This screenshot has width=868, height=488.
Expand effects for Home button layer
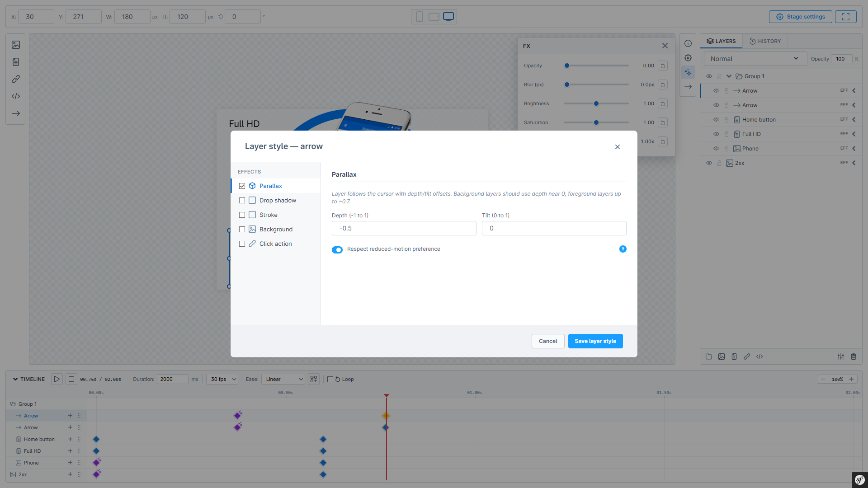(x=854, y=120)
